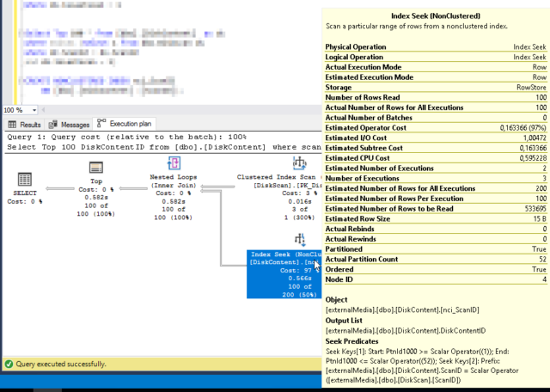Select the Execution plan tab
Image resolution: width=550 pixels, height=392 pixels.
tap(125, 125)
